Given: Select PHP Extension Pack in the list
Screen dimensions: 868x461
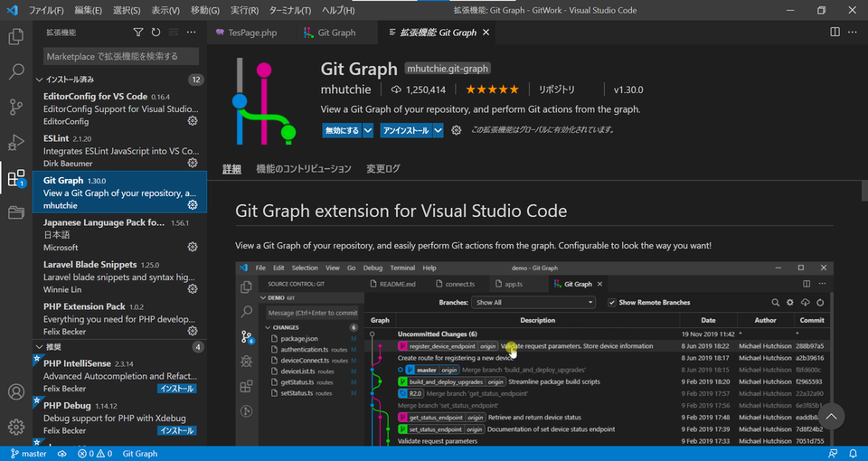Looking at the screenshot, I should tap(120, 318).
